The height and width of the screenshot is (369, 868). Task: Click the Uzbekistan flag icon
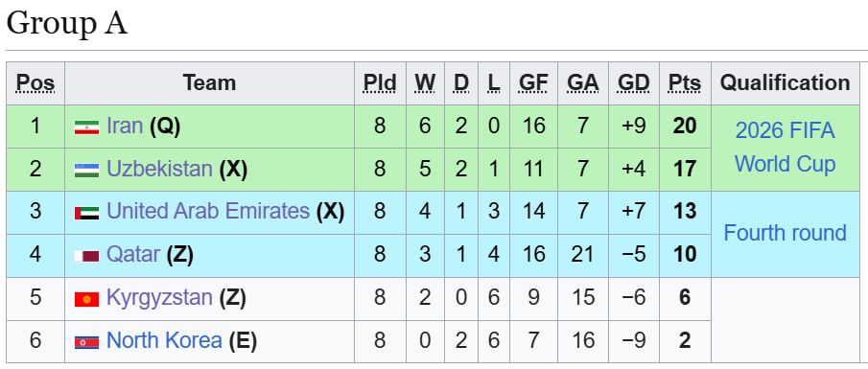[x=86, y=170]
